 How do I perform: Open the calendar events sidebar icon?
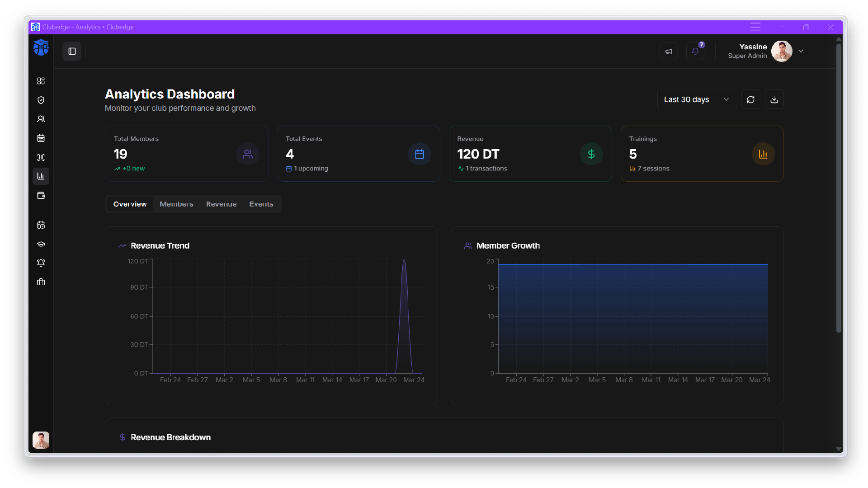(x=41, y=138)
